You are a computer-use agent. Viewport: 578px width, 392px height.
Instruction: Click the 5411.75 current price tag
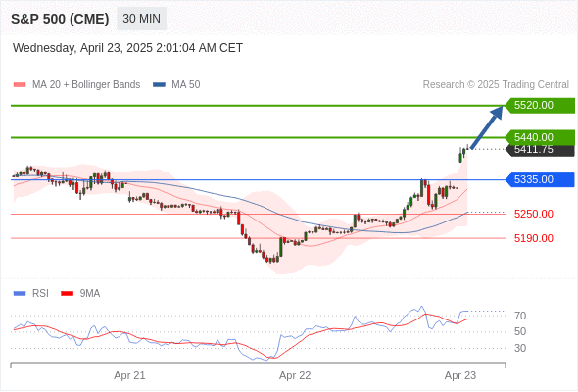[x=540, y=150]
